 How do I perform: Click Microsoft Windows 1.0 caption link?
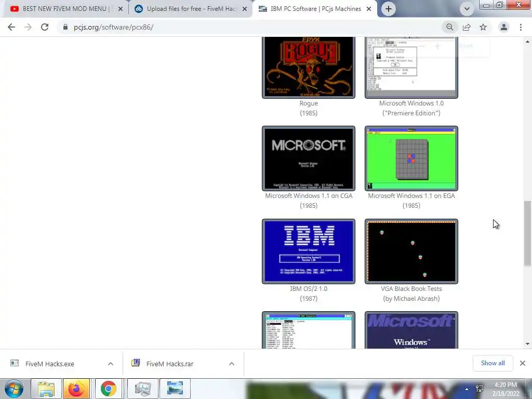point(411,108)
